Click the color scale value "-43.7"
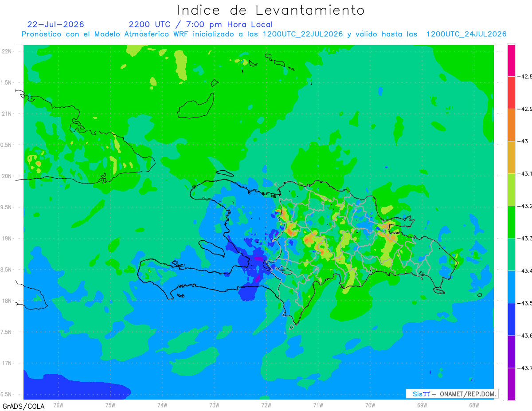Image resolution: width=532 pixels, height=411 pixels. [x=525, y=368]
